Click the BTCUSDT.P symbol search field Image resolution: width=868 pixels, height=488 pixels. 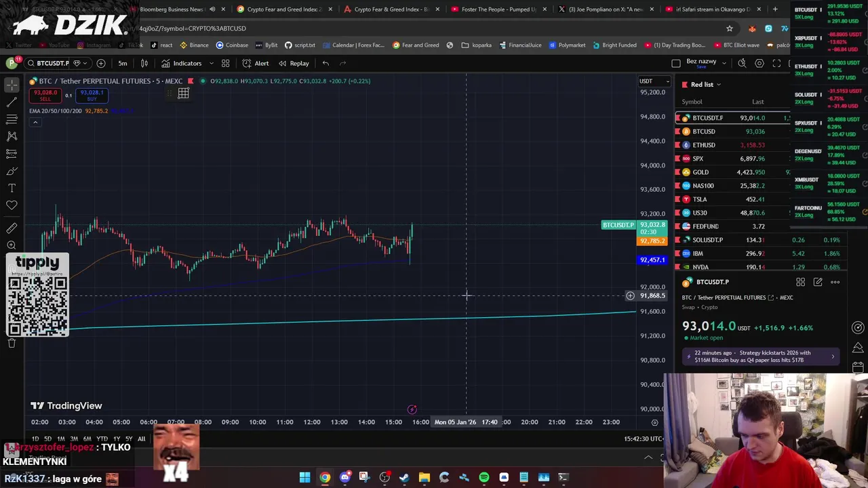pos(53,63)
